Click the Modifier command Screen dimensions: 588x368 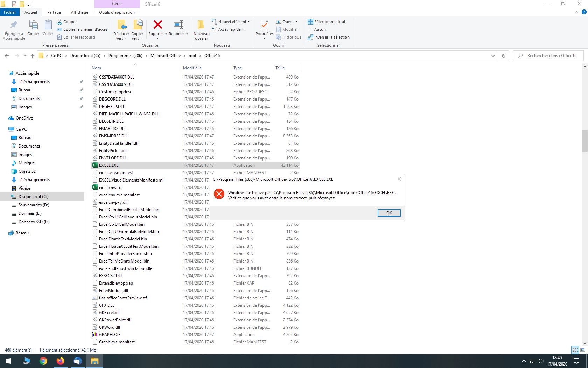pyautogui.click(x=287, y=29)
